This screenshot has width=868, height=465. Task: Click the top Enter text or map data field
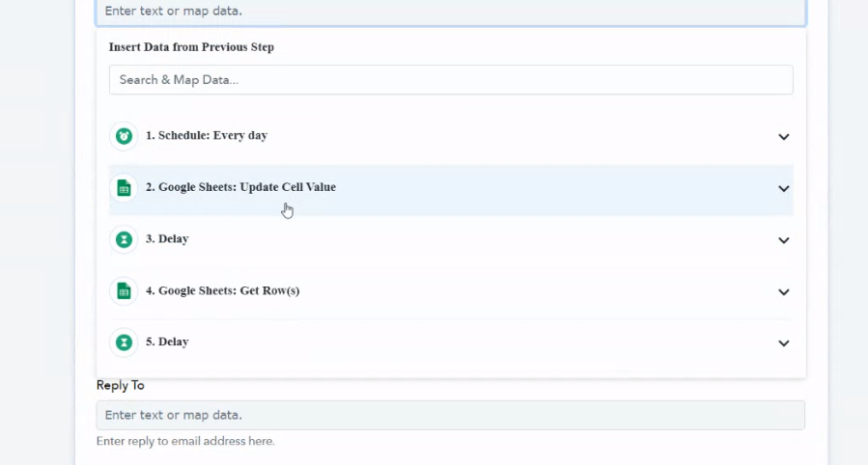tap(451, 13)
